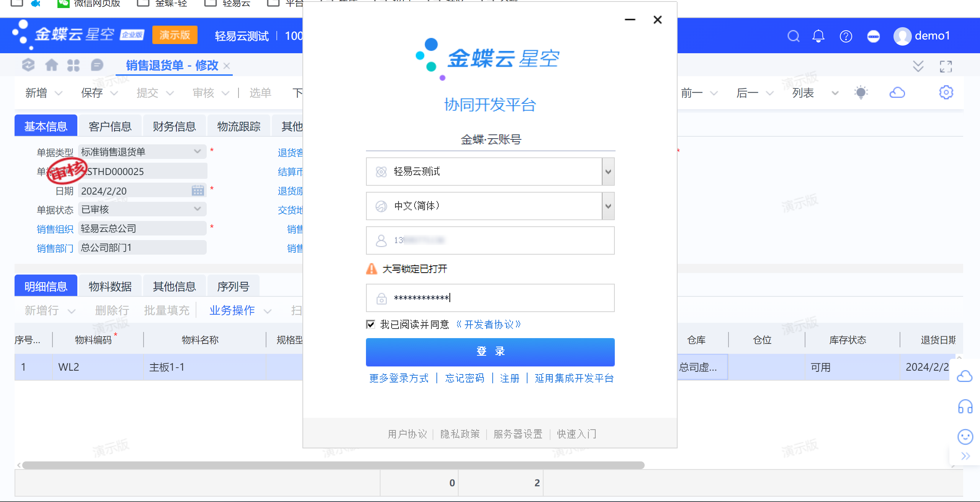Click the home icon in the tab bar
980x502 pixels.
pyautogui.click(x=51, y=65)
